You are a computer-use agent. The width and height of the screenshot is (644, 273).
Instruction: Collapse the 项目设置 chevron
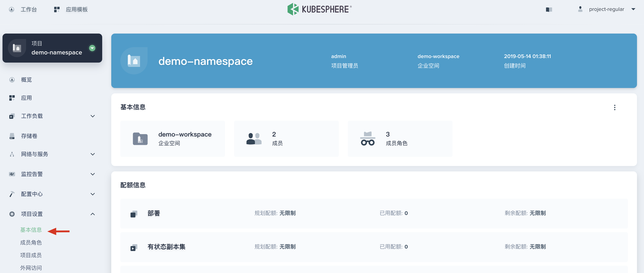(x=92, y=214)
